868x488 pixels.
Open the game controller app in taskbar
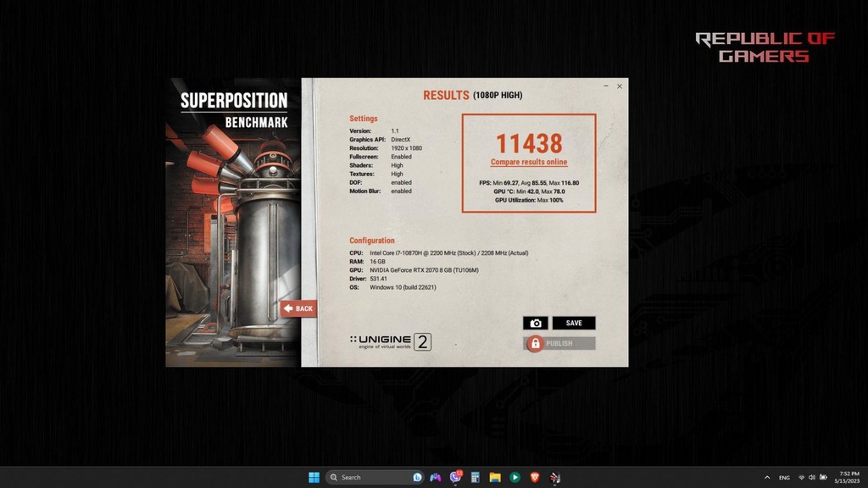[436, 477]
